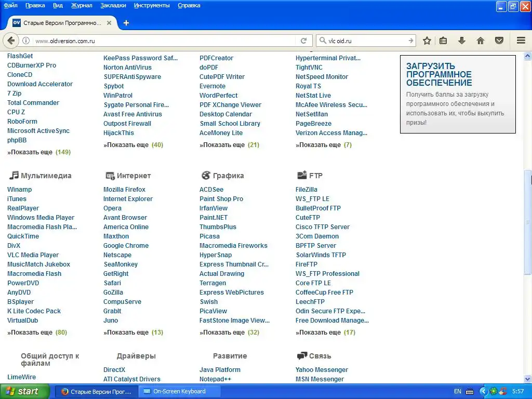
Task: Click the address bar URL field
Action: 165,41
